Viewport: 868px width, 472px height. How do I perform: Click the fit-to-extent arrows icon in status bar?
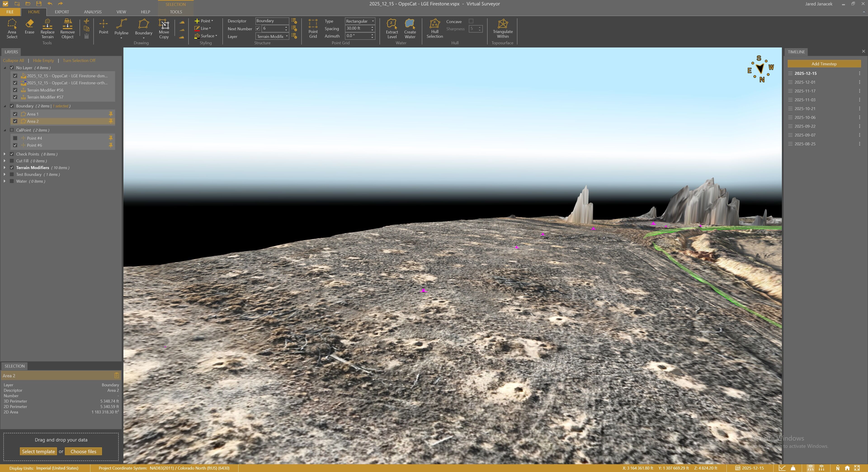(x=857, y=468)
